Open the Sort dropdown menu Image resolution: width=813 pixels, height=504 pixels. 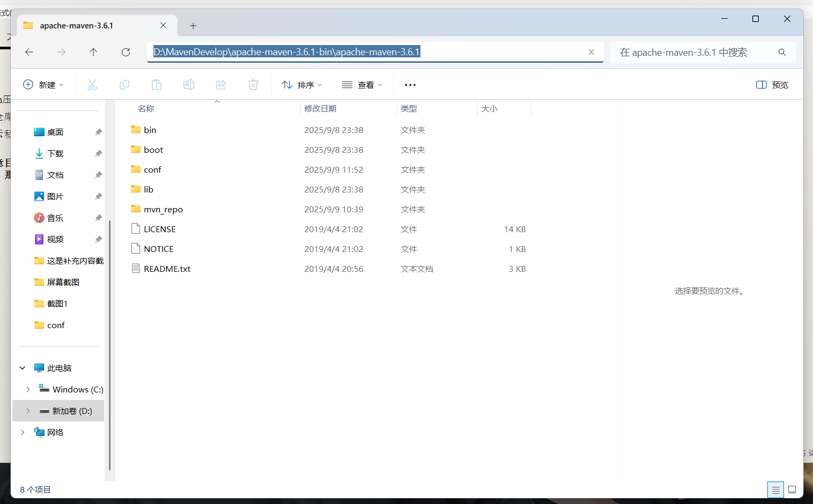[302, 85]
